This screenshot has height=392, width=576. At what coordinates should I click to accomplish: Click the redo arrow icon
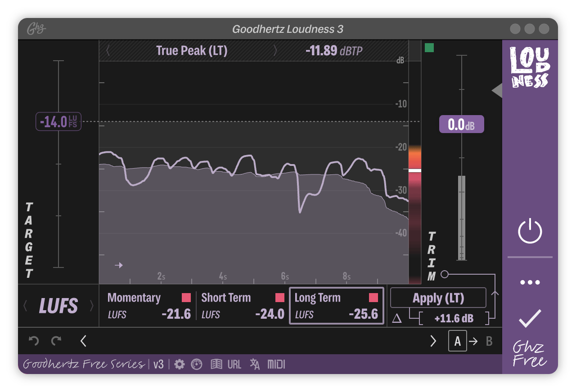coord(56,341)
